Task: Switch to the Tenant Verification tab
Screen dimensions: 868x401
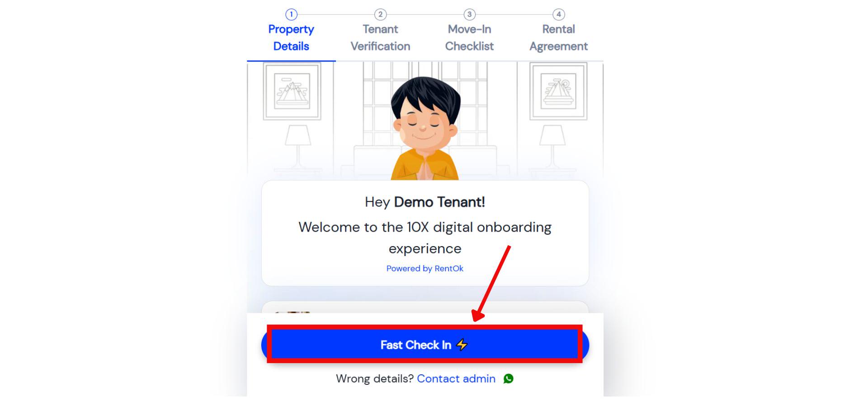Action: [x=380, y=37]
